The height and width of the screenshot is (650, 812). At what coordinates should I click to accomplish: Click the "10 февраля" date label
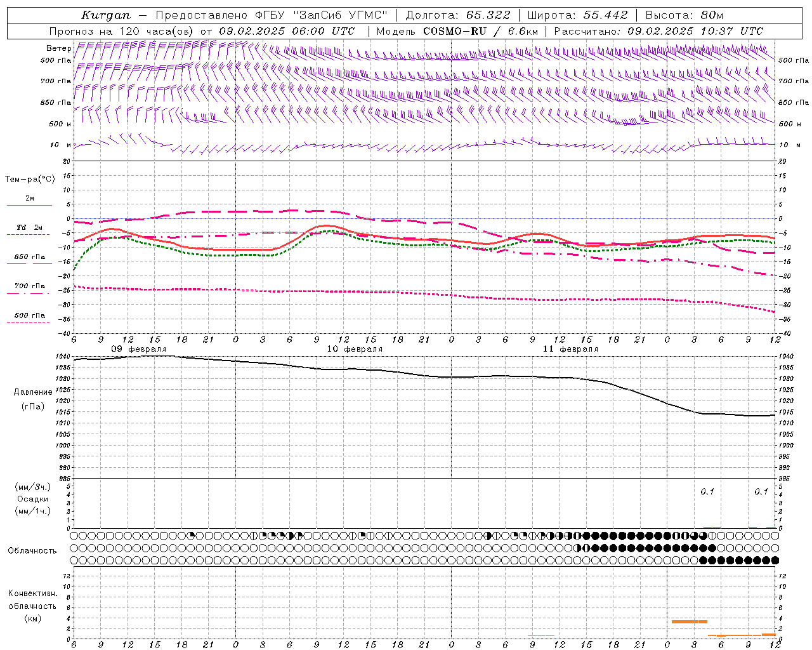click(x=355, y=349)
